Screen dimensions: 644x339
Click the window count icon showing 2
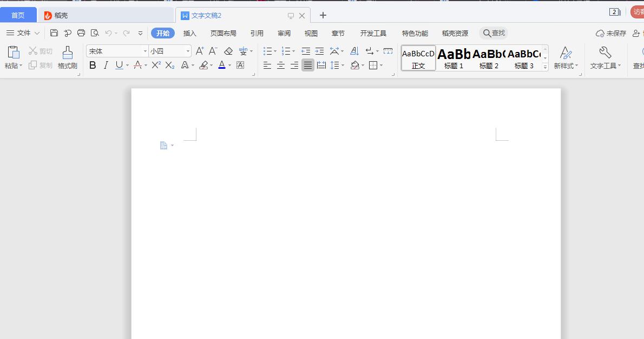click(x=615, y=12)
